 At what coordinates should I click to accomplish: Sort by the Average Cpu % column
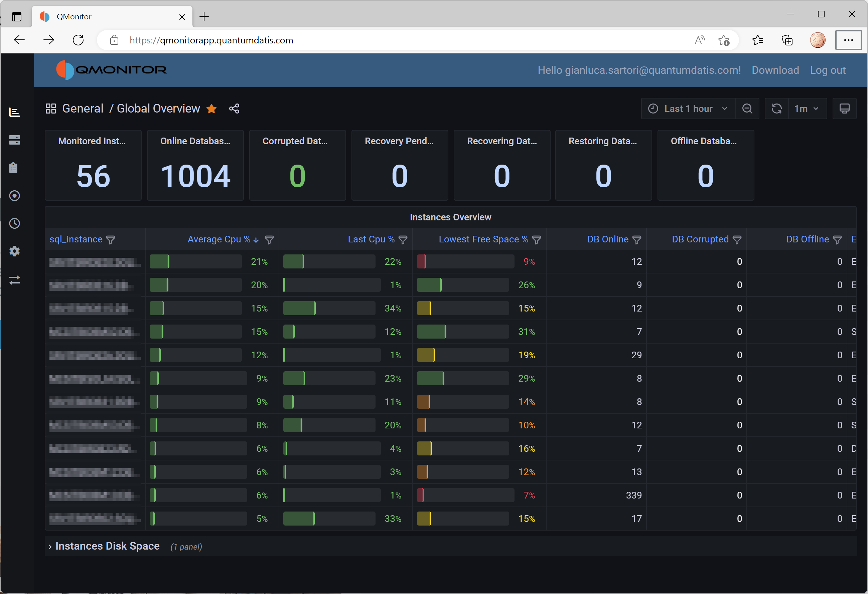[219, 239]
